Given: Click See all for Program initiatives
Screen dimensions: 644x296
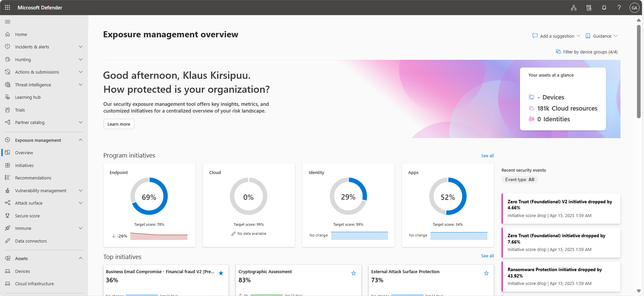Looking at the screenshot, I should (x=487, y=156).
